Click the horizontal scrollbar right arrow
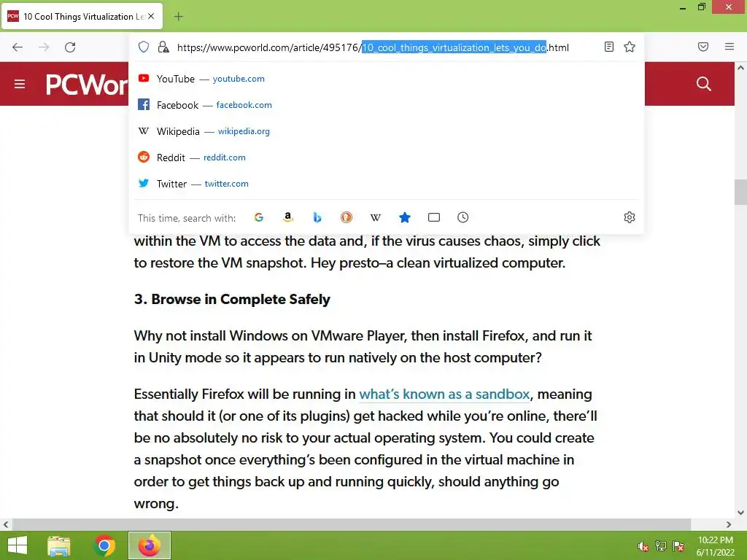This screenshot has width=747, height=560. click(x=729, y=524)
